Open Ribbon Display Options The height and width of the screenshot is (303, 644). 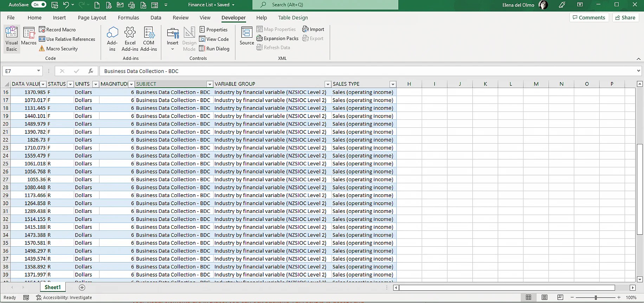click(x=580, y=5)
